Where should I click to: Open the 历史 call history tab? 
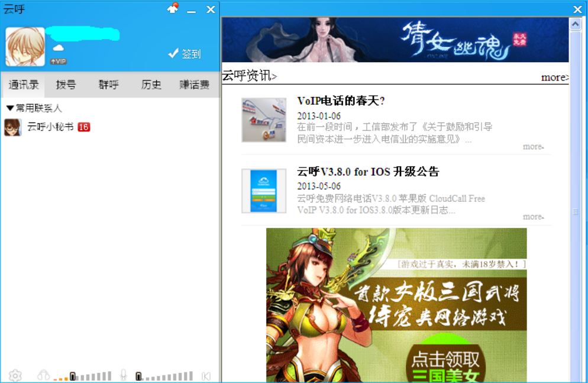(x=151, y=85)
